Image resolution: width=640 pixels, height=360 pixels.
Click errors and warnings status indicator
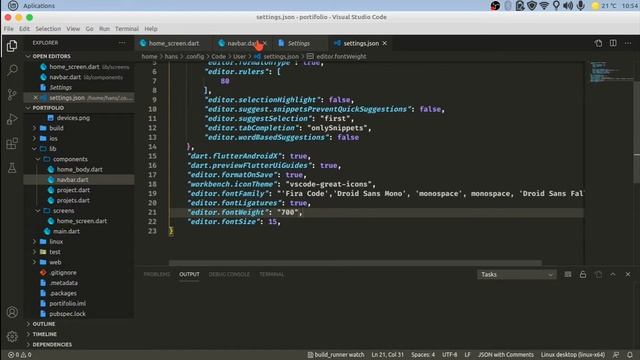click(20, 355)
